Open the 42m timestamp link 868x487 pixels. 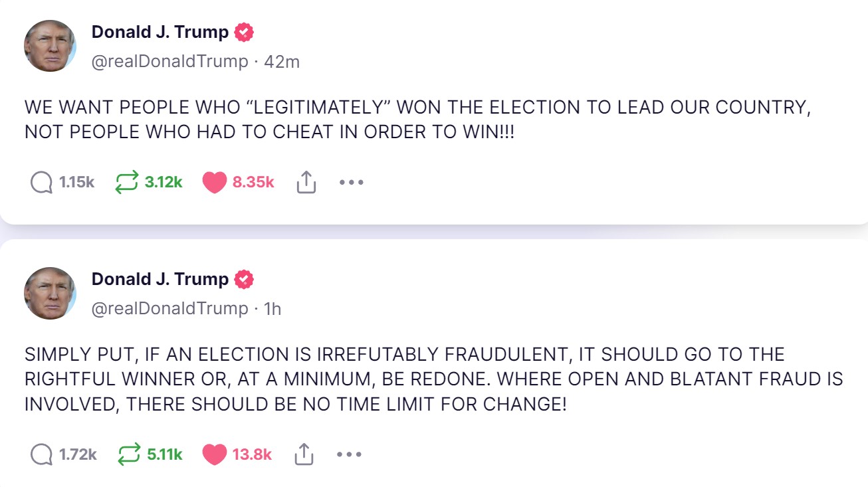coord(282,62)
